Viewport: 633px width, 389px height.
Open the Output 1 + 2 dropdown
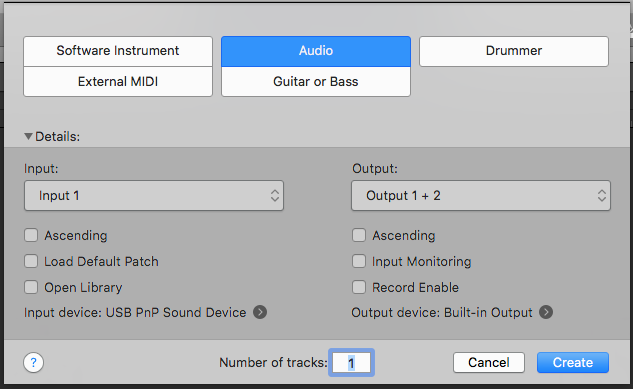tap(481, 196)
